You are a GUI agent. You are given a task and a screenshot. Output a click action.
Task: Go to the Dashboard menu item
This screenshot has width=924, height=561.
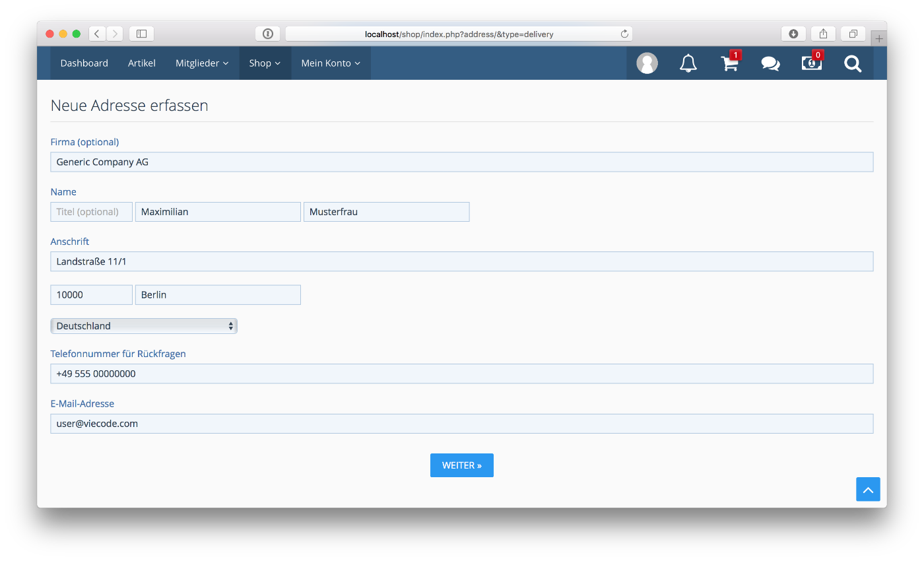[x=84, y=63]
